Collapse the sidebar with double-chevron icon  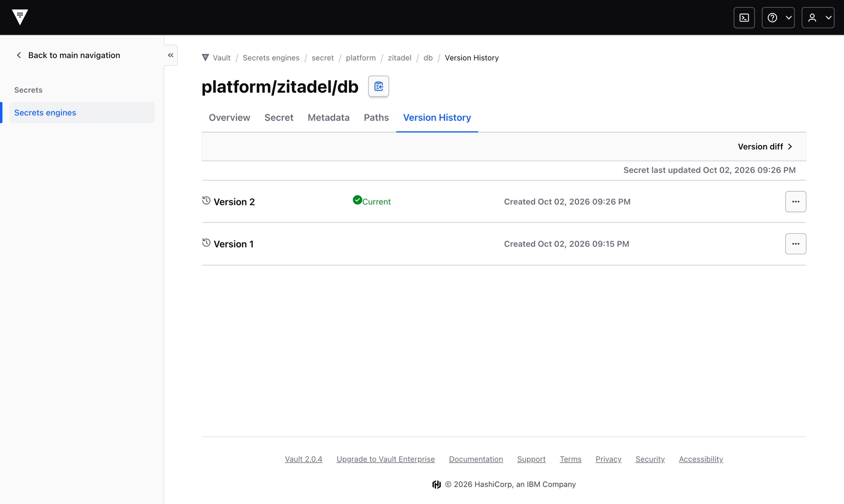tap(171, 55)
